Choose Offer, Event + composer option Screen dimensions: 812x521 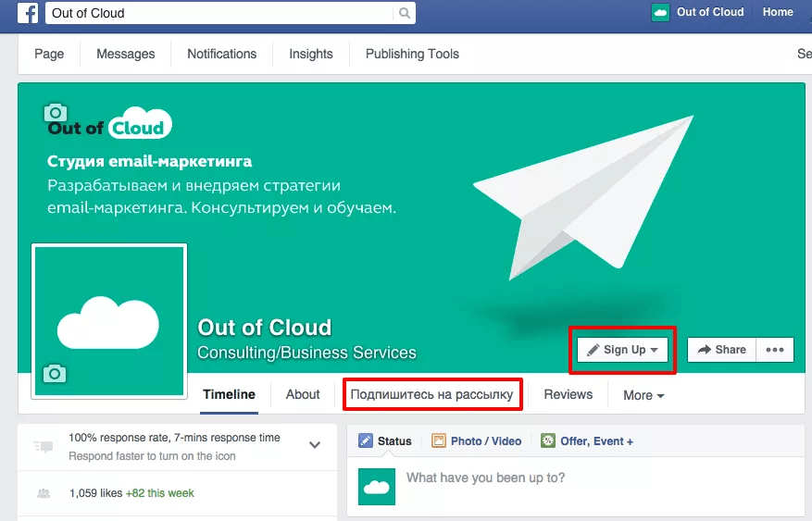(x=587, y=441)
